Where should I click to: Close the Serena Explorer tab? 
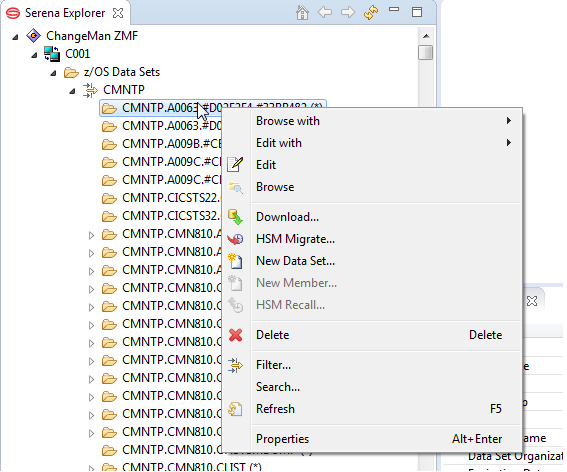(x=118, y=13)
